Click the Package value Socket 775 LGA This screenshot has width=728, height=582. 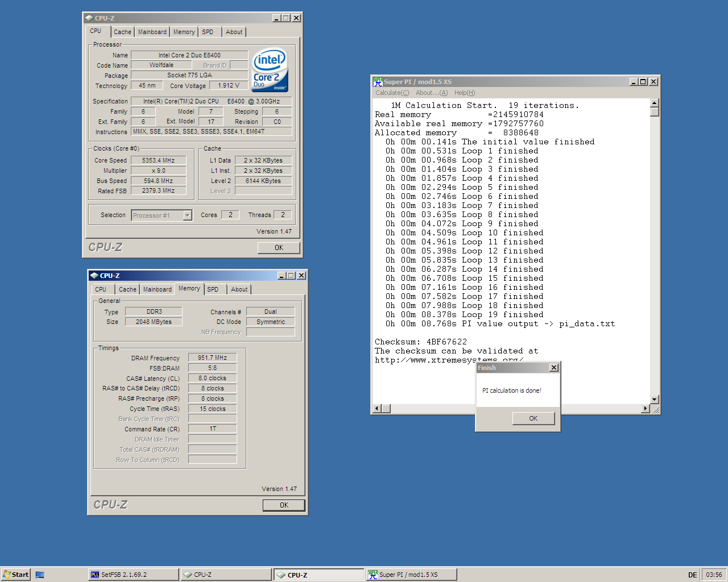click(x=189, y=76)
